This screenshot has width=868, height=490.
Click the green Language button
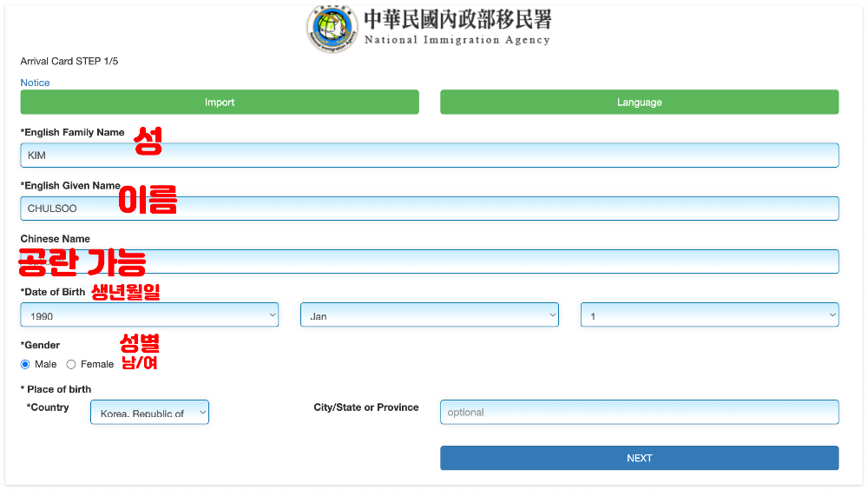pos(640,102)
